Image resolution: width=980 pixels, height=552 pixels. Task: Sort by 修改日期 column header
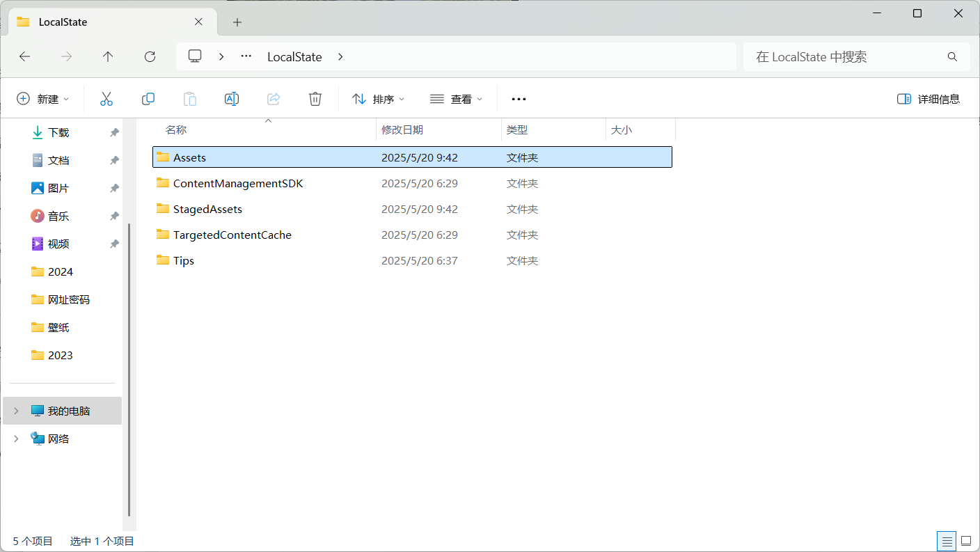402,130
